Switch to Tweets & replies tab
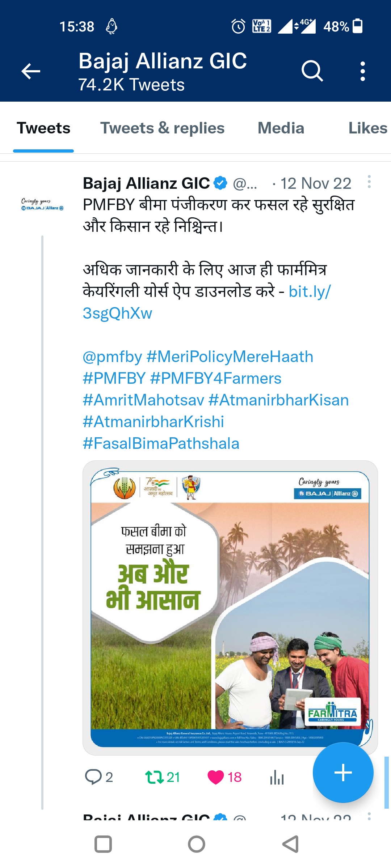391x868 pixels. click(162, 128)
